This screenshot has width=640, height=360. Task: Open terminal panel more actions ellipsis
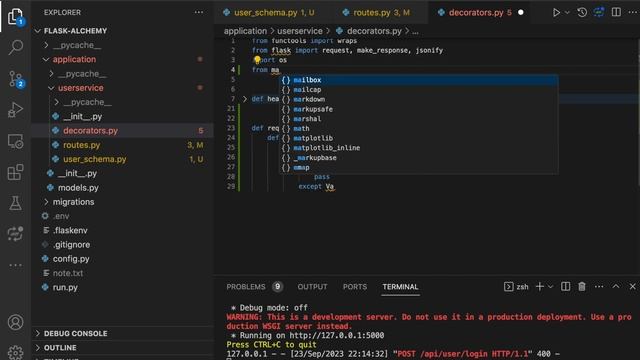(x=599, y=287)
